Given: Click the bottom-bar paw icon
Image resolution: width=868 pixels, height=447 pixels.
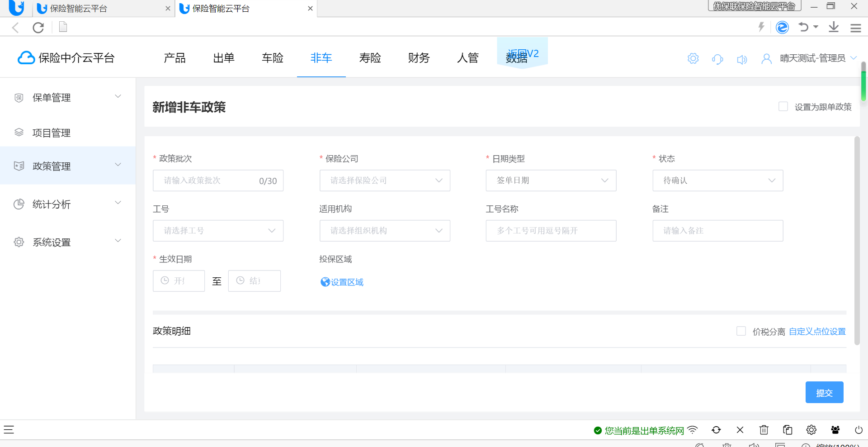Looking at the screenshot, I should (x=835, y=430).
